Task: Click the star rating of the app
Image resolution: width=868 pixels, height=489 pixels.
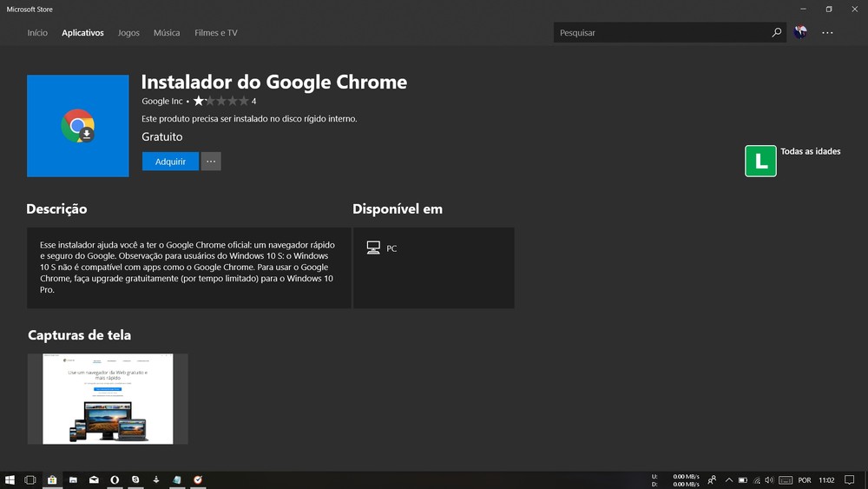Action: click(220, 101)
